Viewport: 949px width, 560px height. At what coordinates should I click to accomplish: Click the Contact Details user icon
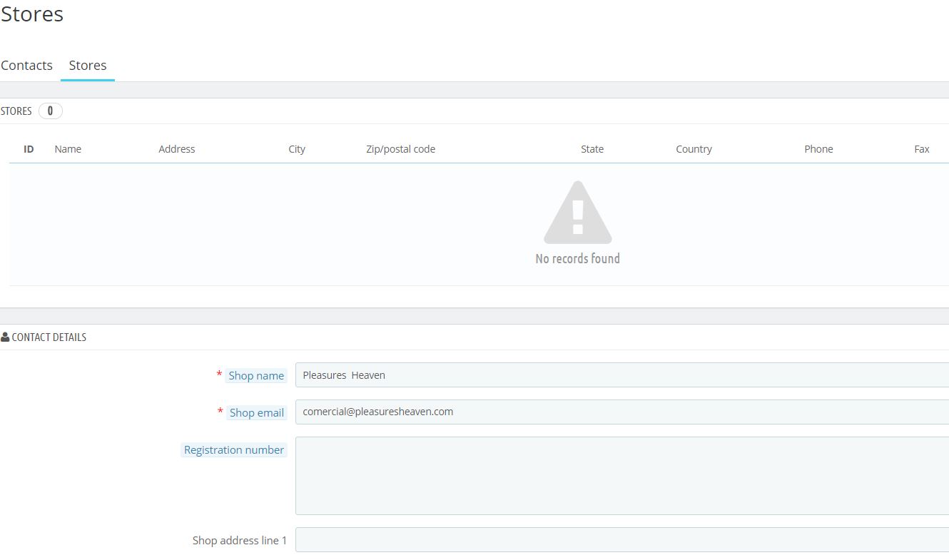tap(5, 337)
